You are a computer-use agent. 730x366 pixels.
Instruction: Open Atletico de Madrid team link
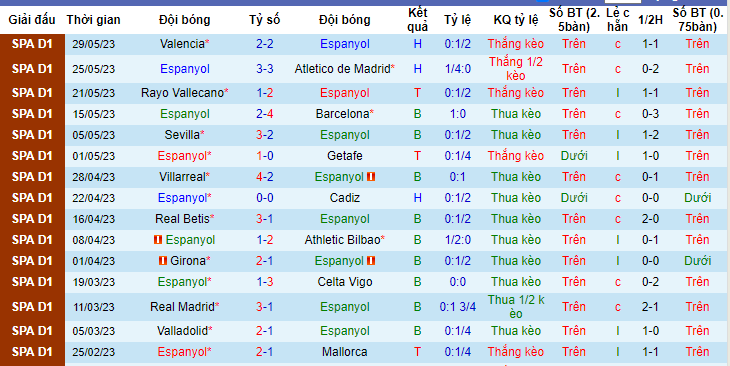pos(342,69)
